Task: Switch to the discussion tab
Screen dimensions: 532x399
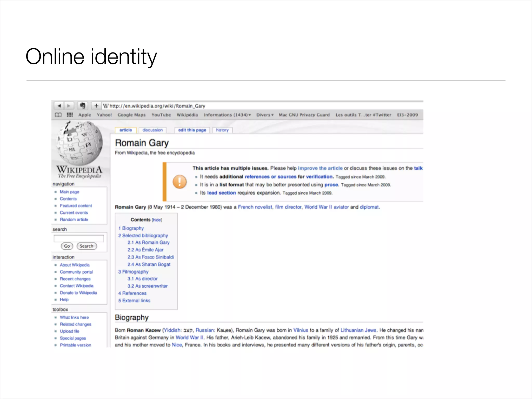Action: pos(152,130)
